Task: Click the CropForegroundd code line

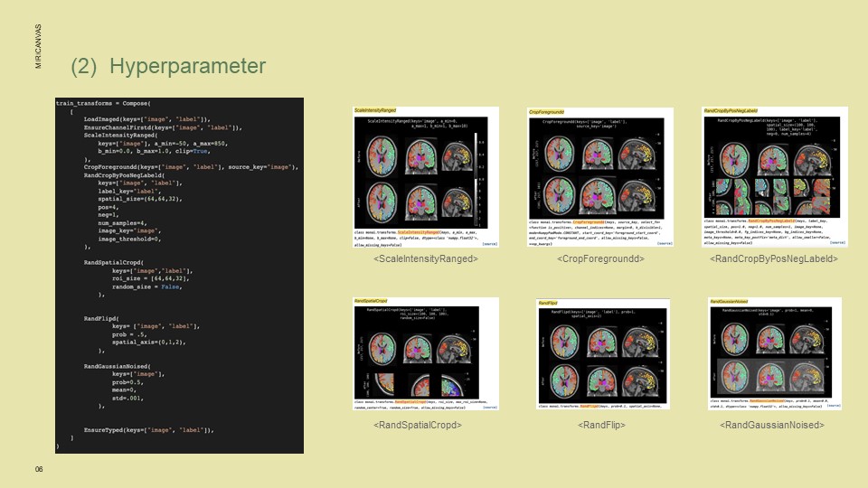Action: click(191, 167)
